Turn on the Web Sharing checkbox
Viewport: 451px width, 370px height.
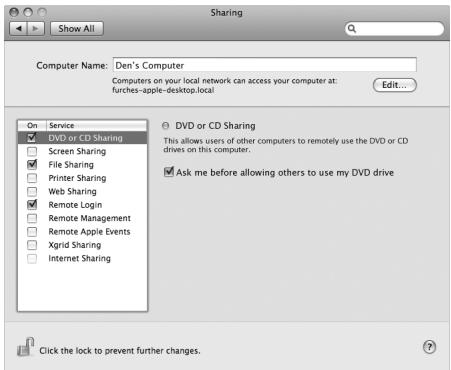click(x=32, y=191)
